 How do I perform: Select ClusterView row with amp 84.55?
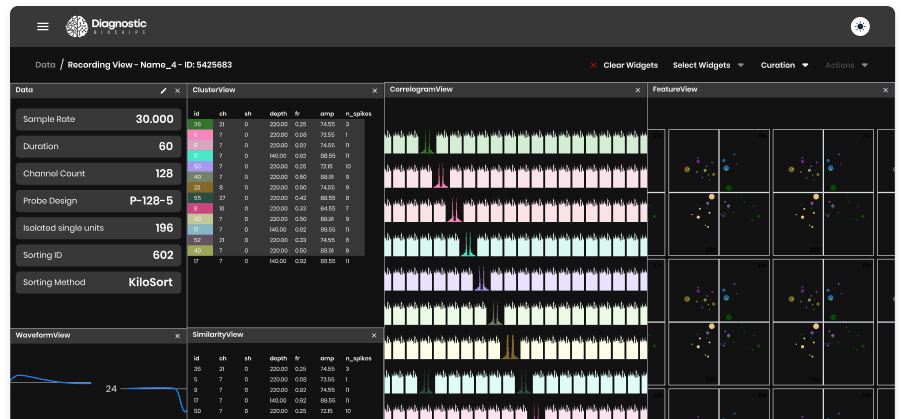tap(276, 209)
